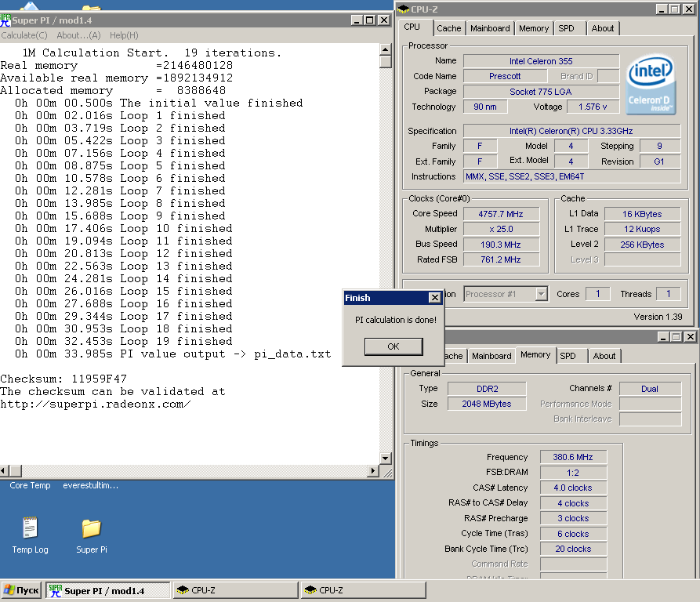Open the About tab in top CPU-Z
This screenshot has height=602, width=700.
pos(603,28)
